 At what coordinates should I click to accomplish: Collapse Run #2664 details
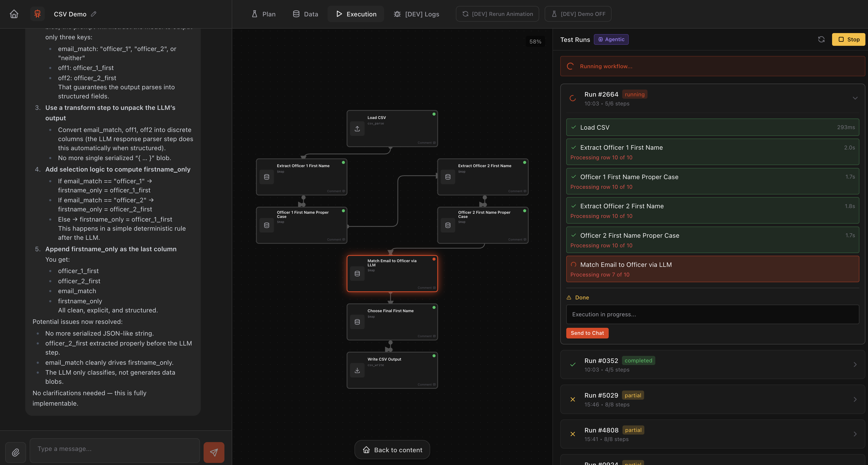(855, 98)
